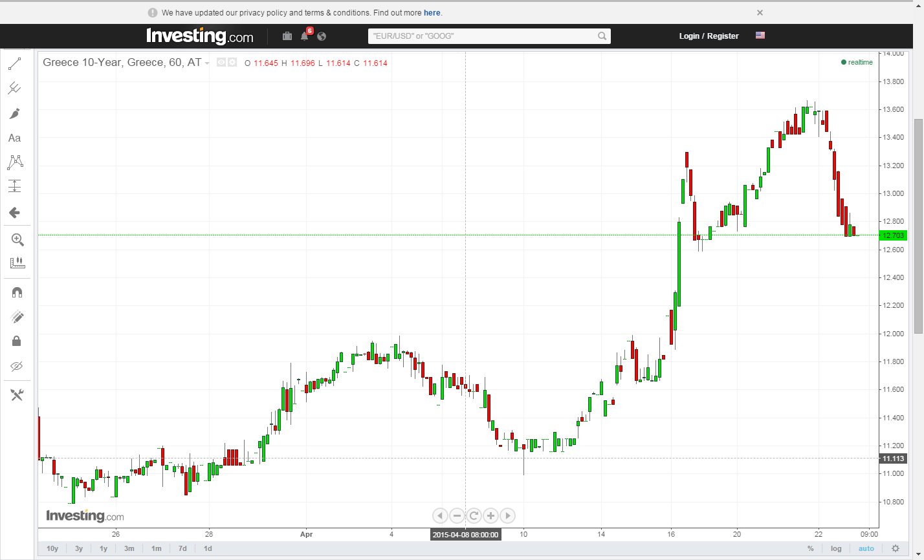Select the long/short position measurement tool
Viewport: 924px width, 560px height.
click(x=14, y=186)
